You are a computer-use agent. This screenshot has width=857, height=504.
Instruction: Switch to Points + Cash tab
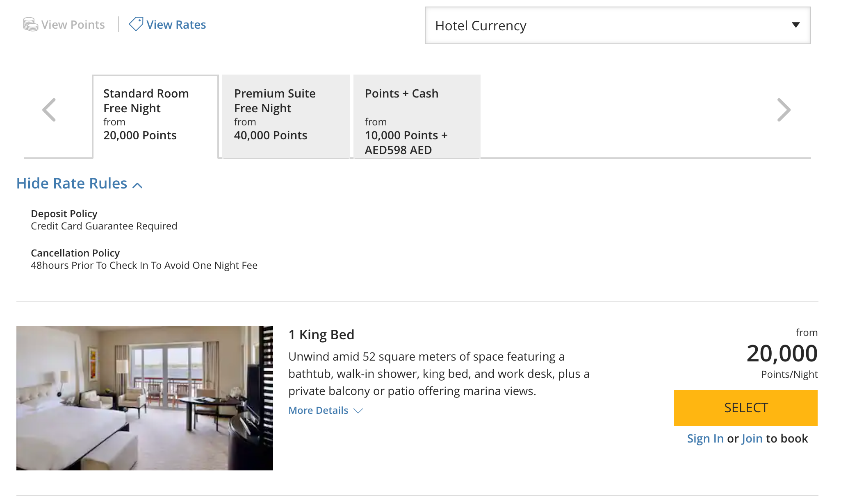click(417, 116)
